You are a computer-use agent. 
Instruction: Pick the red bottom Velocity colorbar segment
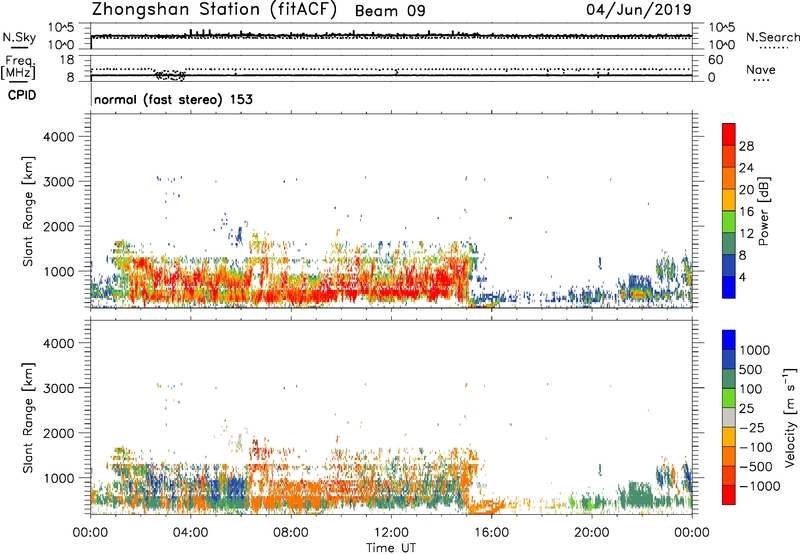(729, 495)
